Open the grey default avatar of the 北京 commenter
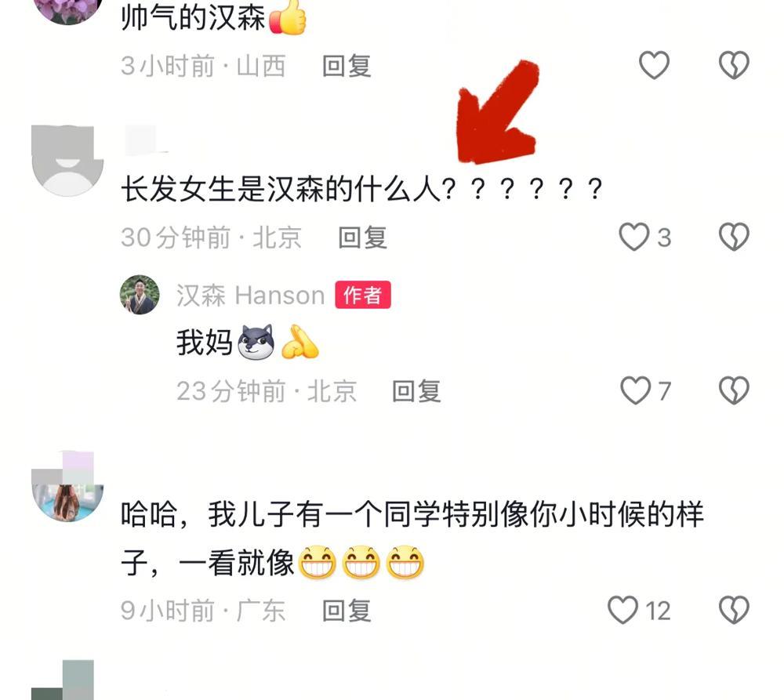Screen dimensions: 784x700 pyautogui.click(x=67, y=160)
